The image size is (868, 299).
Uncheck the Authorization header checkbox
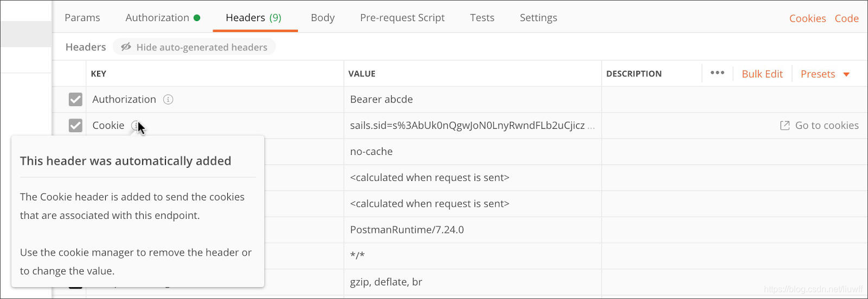click(x=75, y=100)
